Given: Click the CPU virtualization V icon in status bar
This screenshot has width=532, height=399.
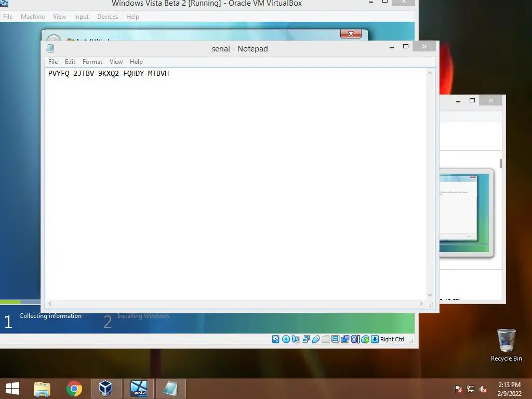Looking at the screenshot, I should tap(355, 339).
